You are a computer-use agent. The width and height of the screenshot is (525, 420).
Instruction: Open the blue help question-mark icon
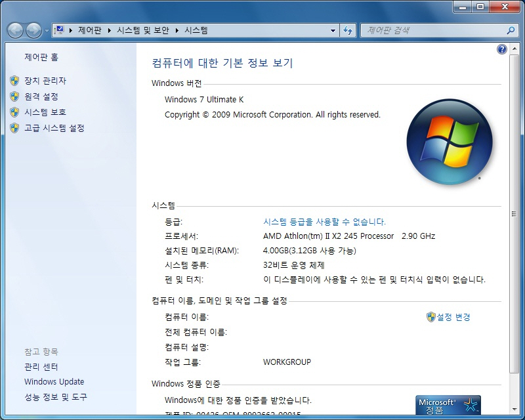tap(501, 50)
